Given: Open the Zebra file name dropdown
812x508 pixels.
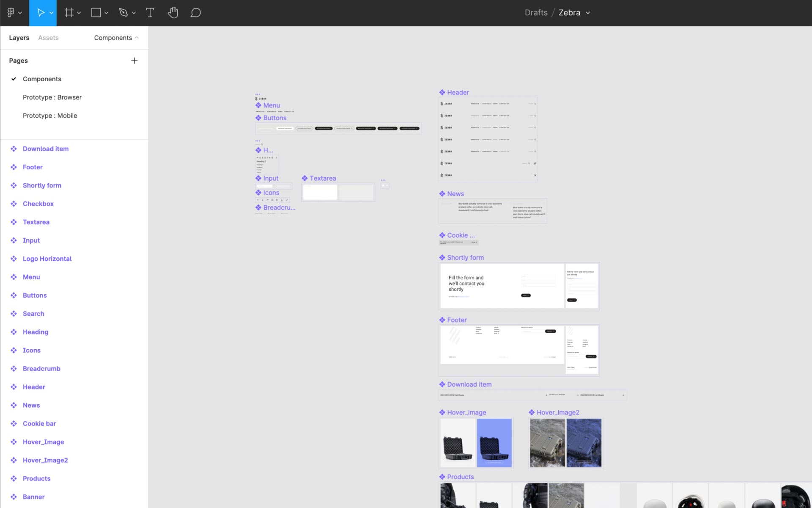Looking at the screenshot, I should pyautogui.click(x=588, y=12).
